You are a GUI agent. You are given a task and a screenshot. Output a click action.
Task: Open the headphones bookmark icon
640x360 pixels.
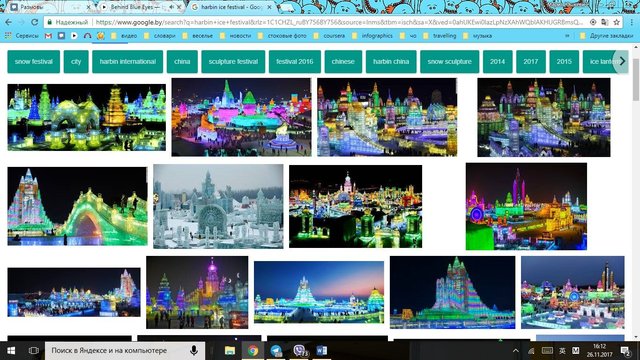point(87,36)
